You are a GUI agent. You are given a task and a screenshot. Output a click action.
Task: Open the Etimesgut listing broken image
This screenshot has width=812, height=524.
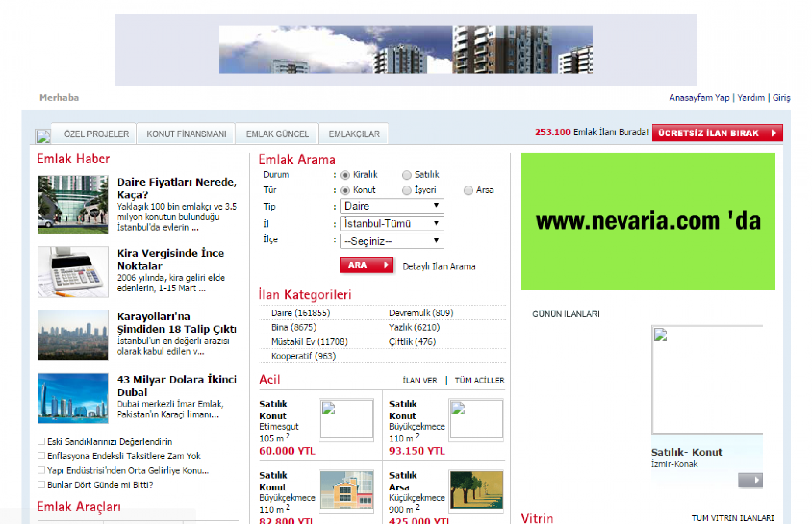point(346,418)
